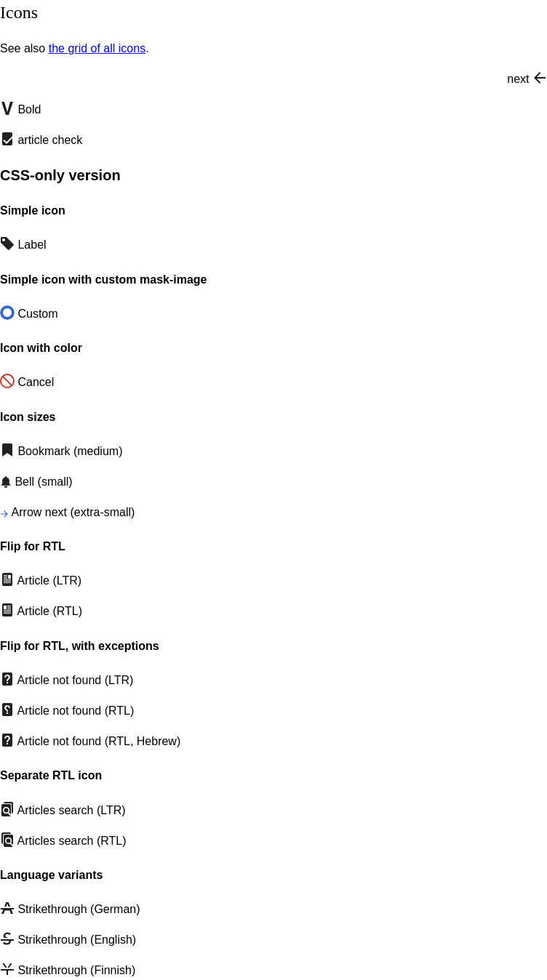
Task: Click the medium Bookmark icon
Action: click(x=7, y=450)
